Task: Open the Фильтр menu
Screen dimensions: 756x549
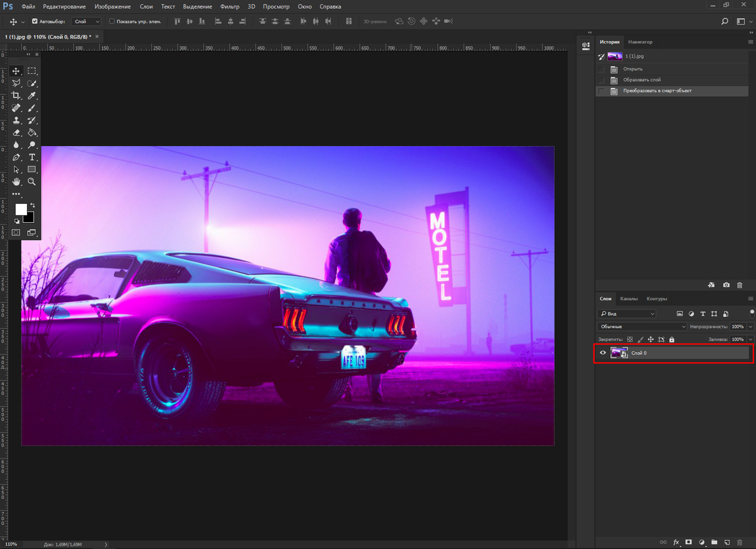Action: tap(230, 6)
